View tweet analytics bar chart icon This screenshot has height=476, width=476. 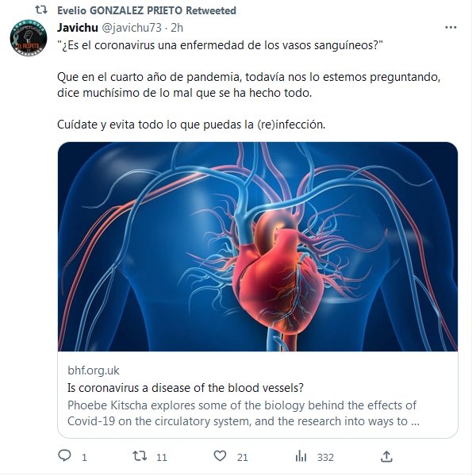pos(301,456)
